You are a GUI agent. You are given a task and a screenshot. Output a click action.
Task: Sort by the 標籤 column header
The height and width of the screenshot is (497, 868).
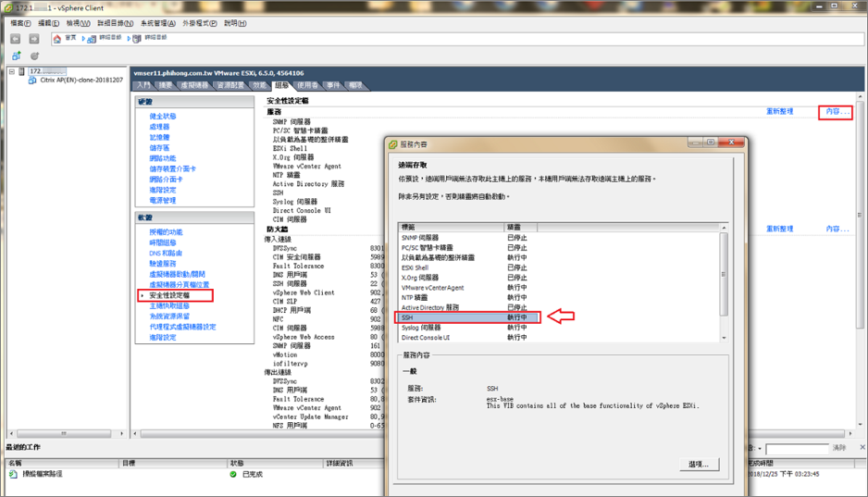(x=452, y=228)
